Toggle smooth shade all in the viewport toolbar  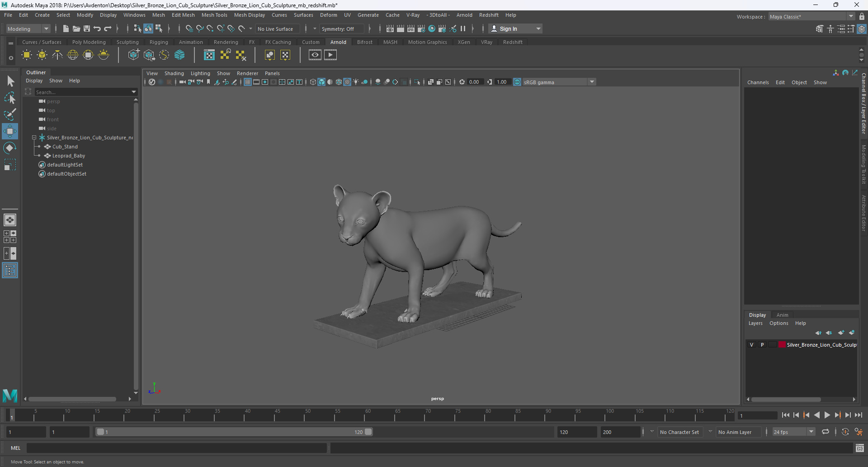(321, 82)
